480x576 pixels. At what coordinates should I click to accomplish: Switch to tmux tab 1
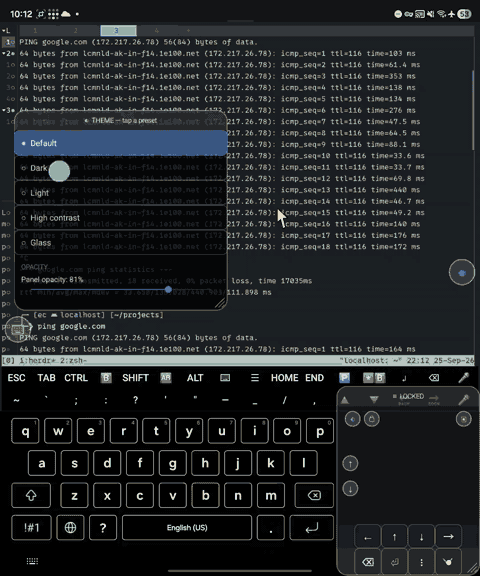tap(35, 30)
